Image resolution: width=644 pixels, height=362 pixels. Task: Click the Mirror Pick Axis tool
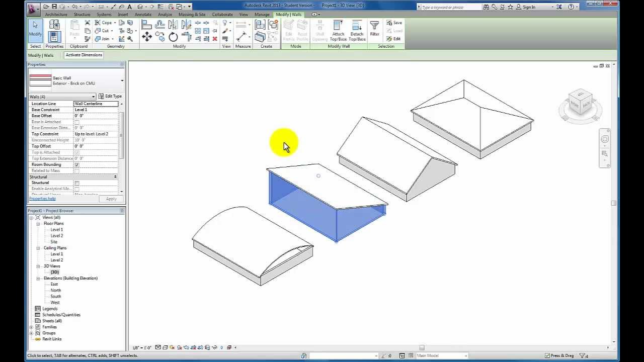tap(173, 25)
